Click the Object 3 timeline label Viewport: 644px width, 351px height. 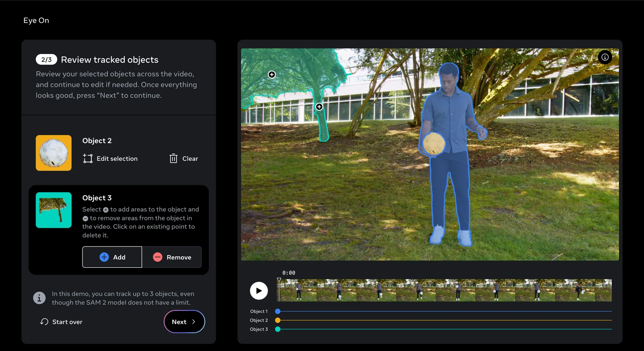[x=259, y=329]
